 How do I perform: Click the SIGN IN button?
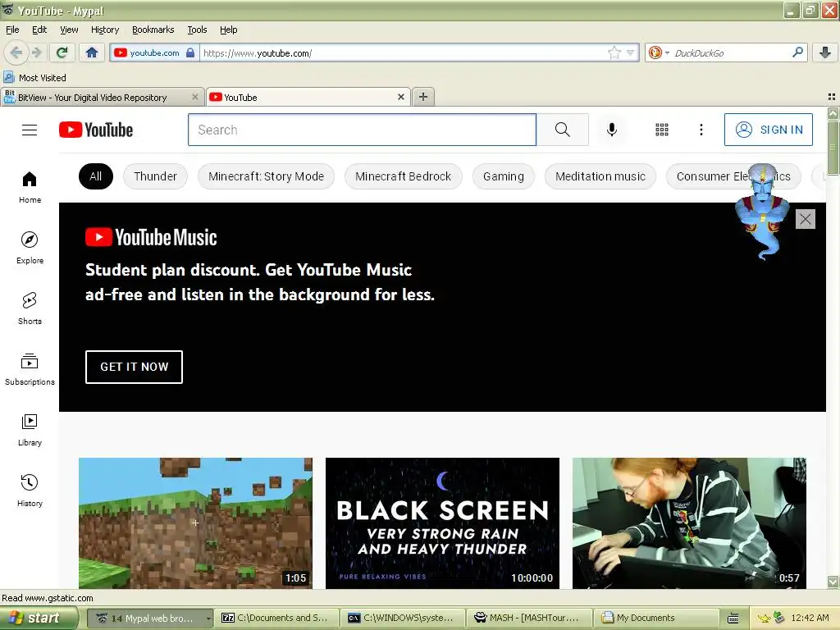tap(768, 130)
